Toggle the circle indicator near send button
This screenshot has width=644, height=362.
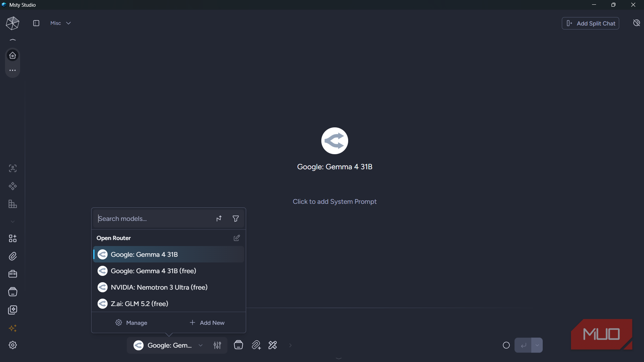coord(506,345)
